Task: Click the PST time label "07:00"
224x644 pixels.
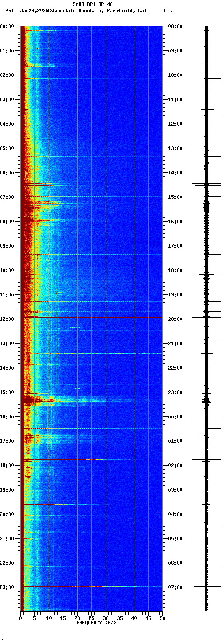Action: (7, 197)
